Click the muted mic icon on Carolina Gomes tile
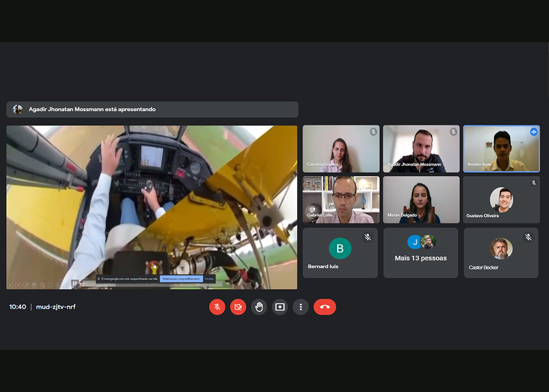This screenshot has height=392, width=549. pos(374,132)
